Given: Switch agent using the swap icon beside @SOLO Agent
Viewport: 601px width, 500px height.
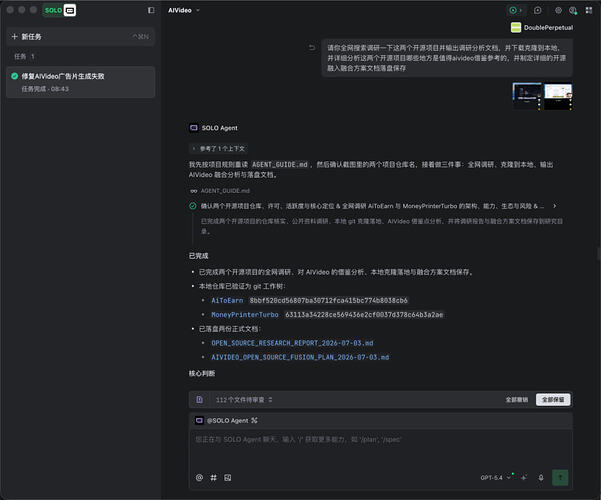Looking at the screenshot, I should click(x=255, y=420).
